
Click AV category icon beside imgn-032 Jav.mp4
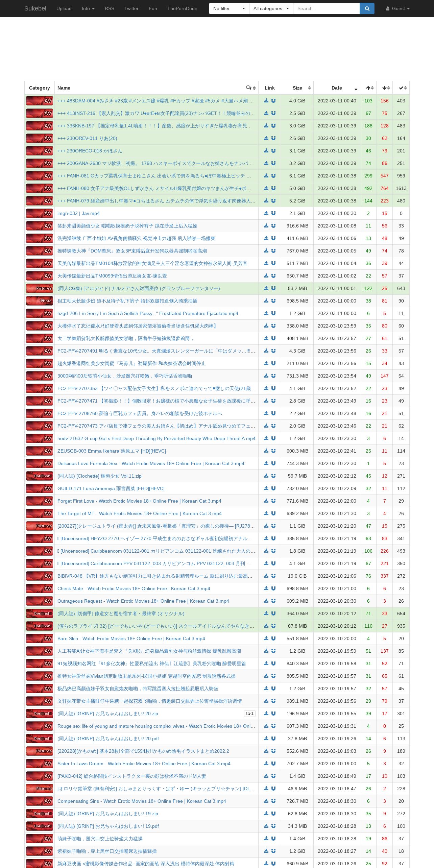click(x=40, y=213)
